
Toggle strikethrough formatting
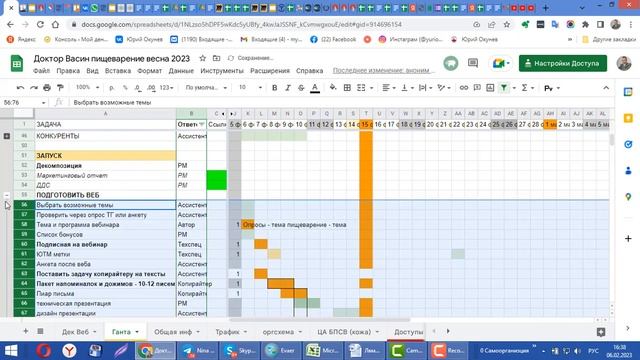coord(301,88)
